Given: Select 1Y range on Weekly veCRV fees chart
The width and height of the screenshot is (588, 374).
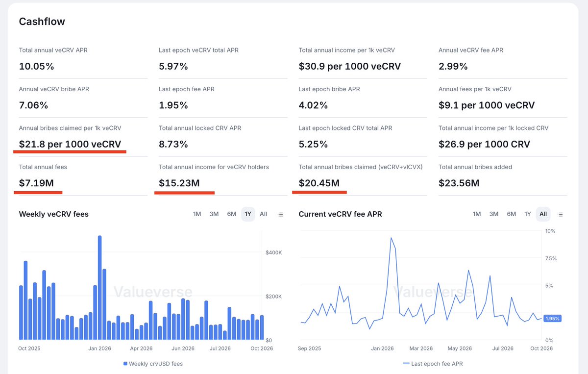Looking at the screenshot, I should click(x=248, y=214).
